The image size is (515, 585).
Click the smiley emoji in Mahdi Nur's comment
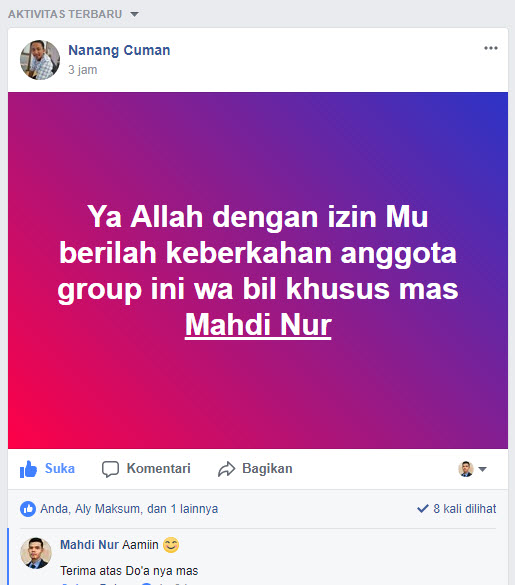pos(171,545)
